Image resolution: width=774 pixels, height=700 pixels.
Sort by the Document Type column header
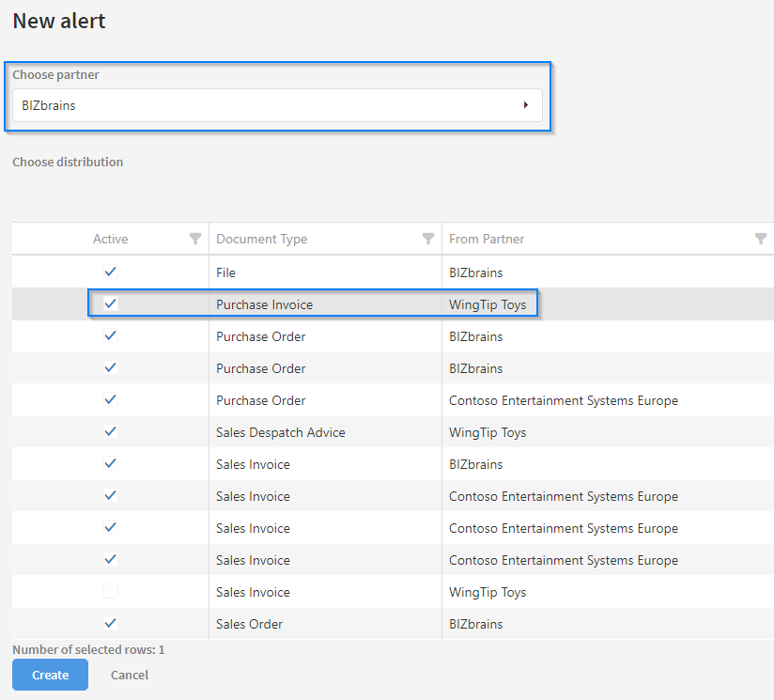[261, 239]
